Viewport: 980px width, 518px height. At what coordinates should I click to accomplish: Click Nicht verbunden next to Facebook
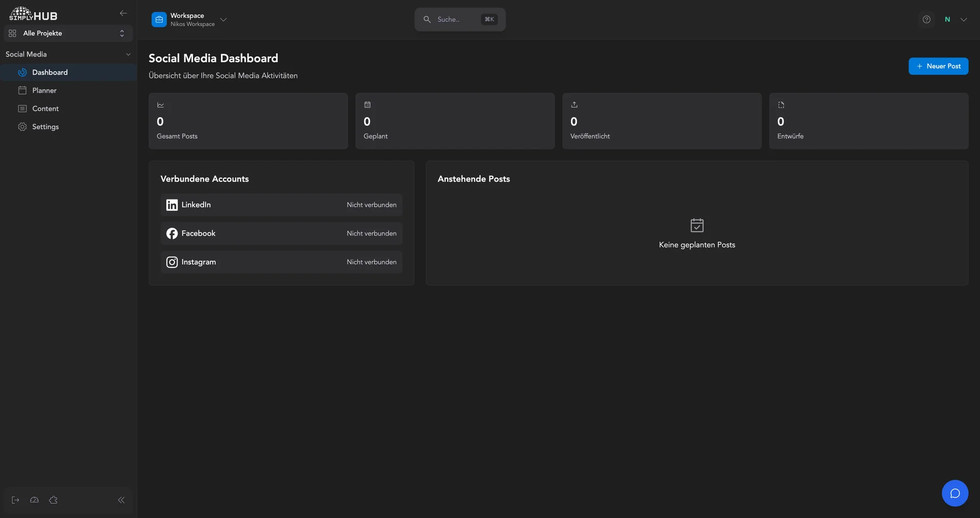(372, 233)
